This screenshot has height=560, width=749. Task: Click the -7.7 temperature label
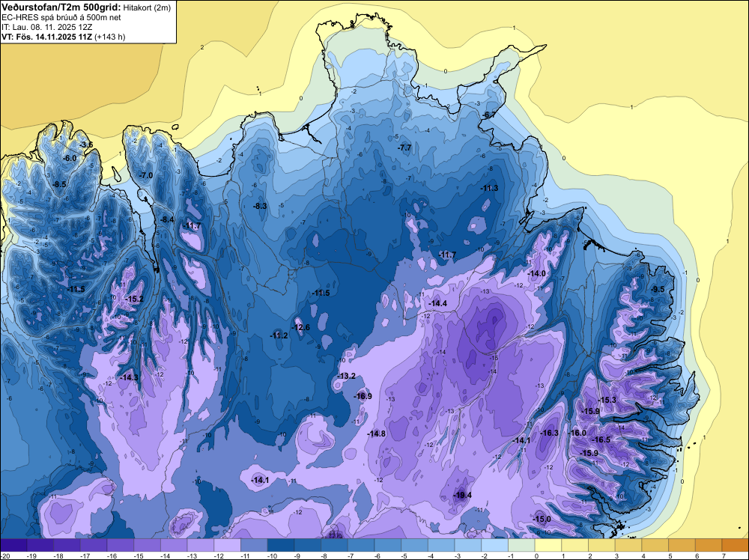[x=404, y=147]
